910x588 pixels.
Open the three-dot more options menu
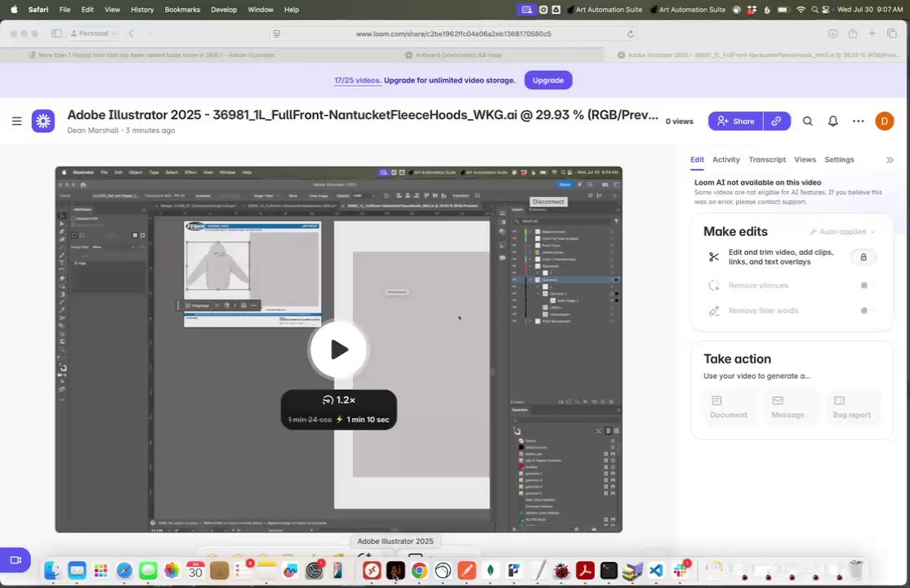(859, 121)
